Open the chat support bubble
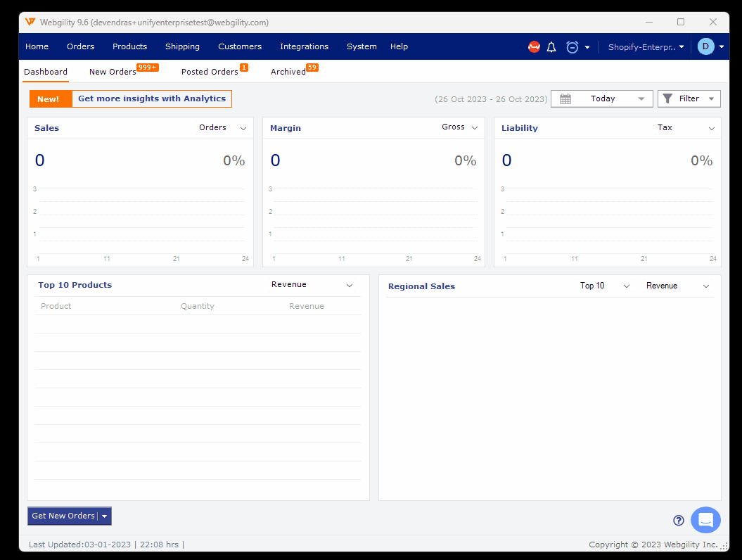This screenshot has height=560, width=742. tap(705, 520)
